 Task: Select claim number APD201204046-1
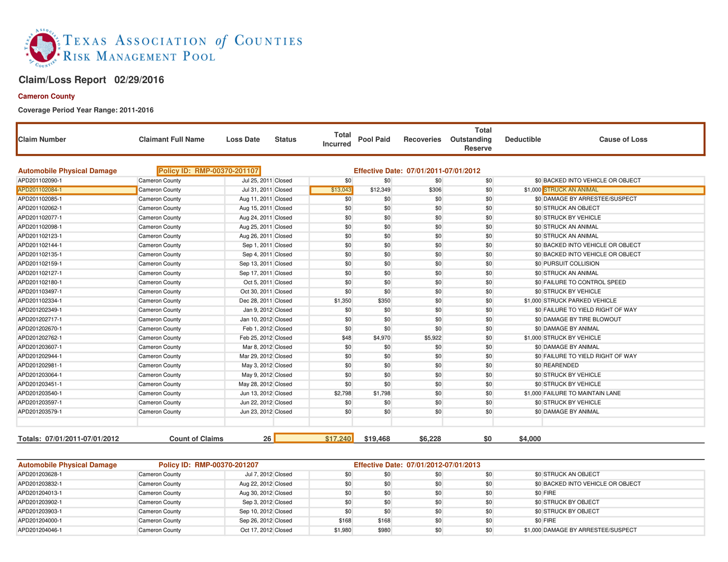40,530
